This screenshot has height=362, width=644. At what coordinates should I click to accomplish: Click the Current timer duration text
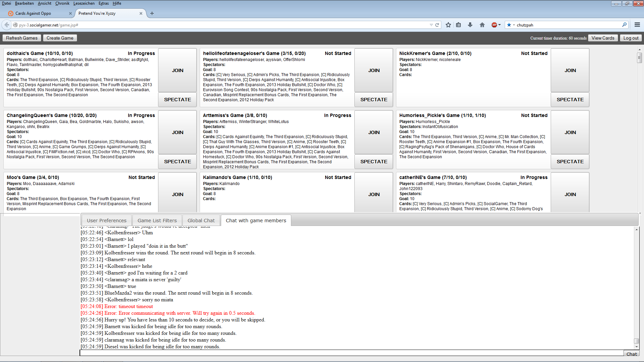pyautogui.click(x=558, y=38)
